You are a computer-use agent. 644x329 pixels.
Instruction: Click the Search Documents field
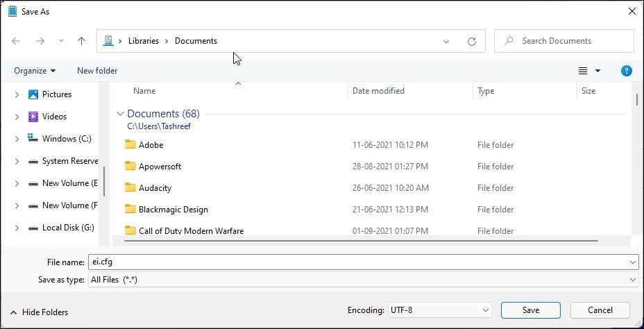(x=564, y=41)
